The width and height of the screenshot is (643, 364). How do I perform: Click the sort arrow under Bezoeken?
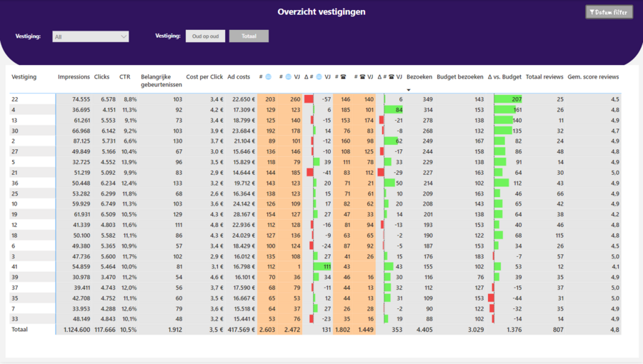(x=409, y=89)
